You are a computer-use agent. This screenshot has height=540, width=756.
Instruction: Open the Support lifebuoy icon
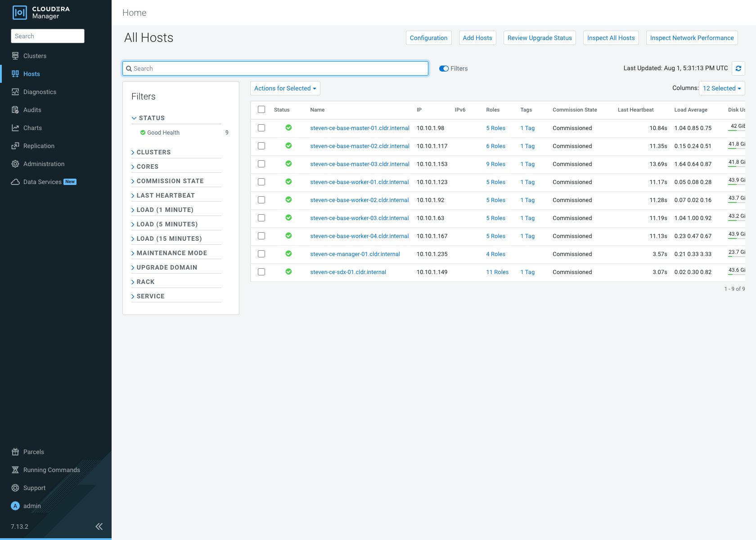pos(15,488)
